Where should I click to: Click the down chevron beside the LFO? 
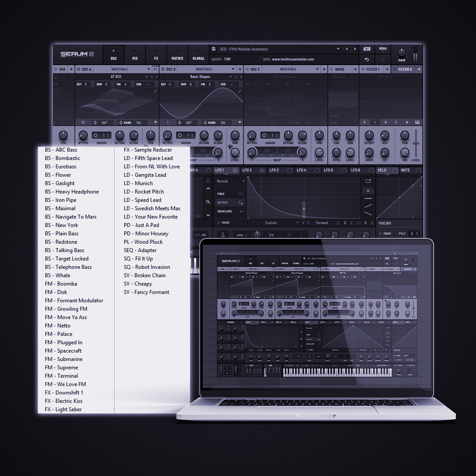tap(208, 215)
